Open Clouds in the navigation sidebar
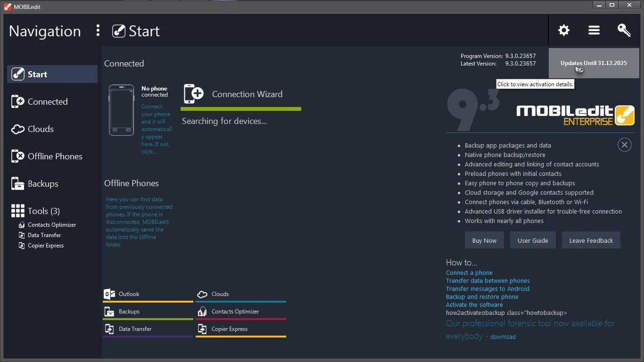 52,129
